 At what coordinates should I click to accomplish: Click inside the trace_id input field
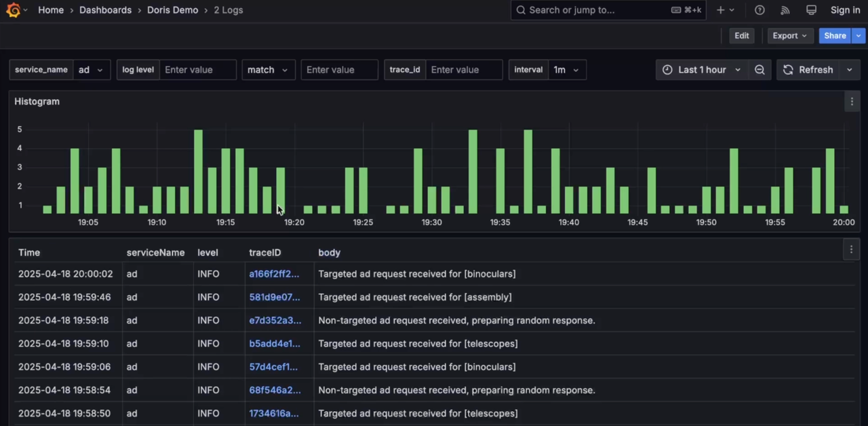pyautogui.click(x=464, y=69)
